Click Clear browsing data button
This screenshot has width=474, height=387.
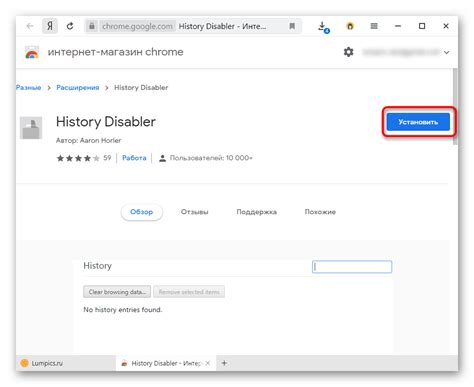tap(117, 292)
